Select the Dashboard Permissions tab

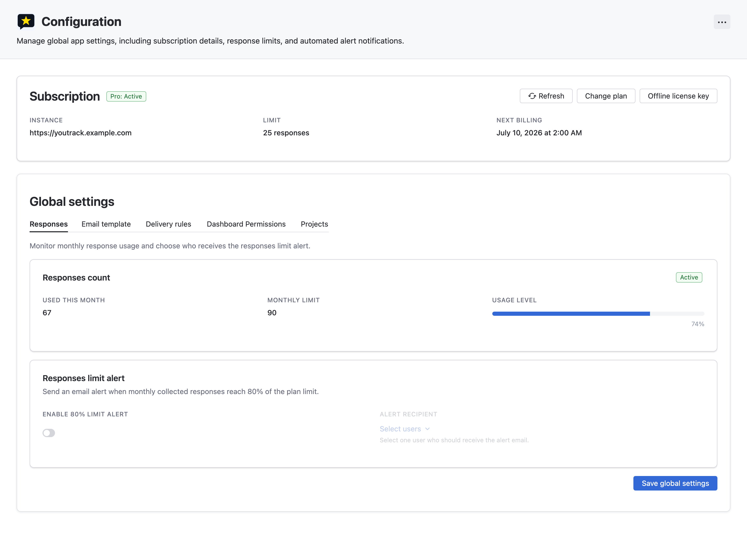pyautogui.click(x=246, y=224)
